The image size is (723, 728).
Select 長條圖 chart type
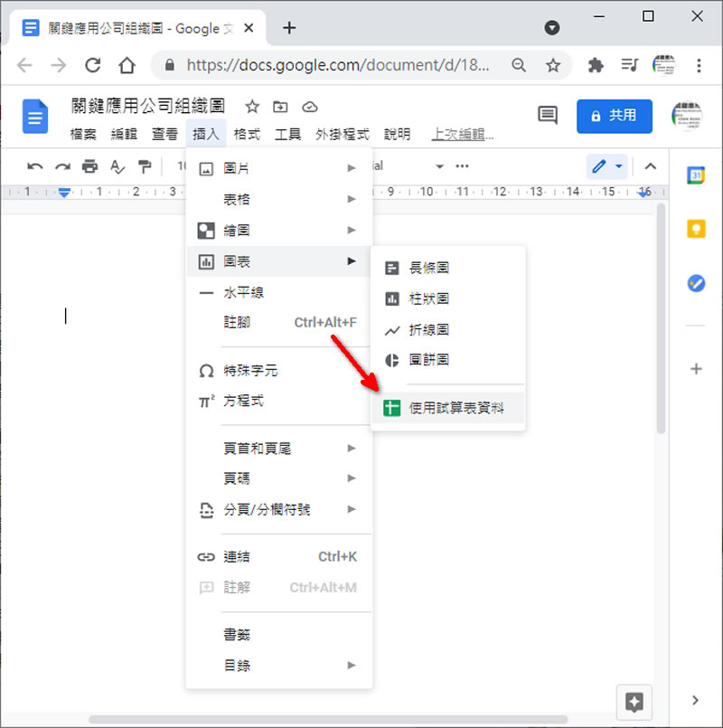click(x=448, y=268)
